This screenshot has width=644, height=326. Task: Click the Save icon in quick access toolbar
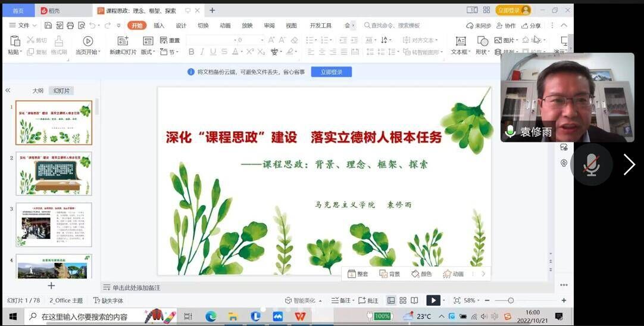click(48, 26)
